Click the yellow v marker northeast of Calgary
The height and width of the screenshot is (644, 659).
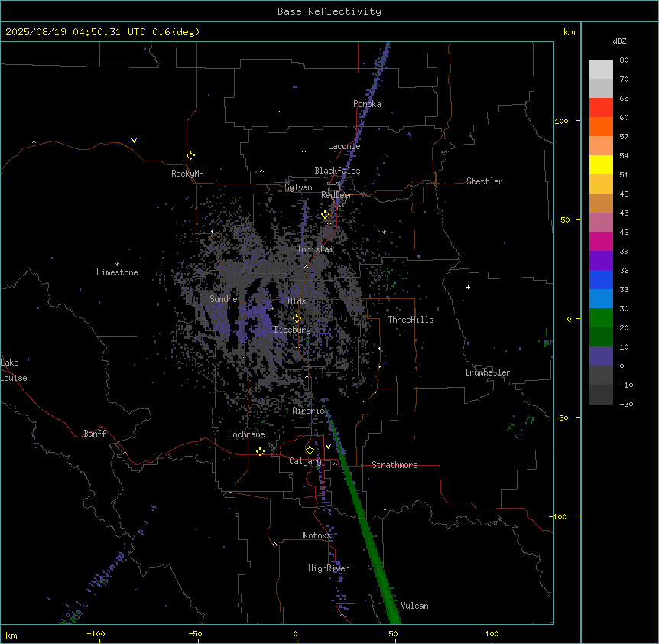click(x=328, y=447)
